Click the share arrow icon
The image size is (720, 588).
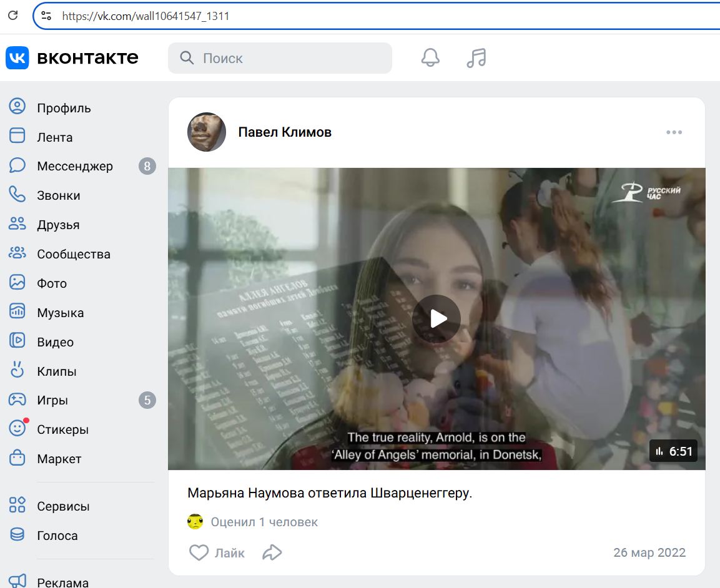272,552
